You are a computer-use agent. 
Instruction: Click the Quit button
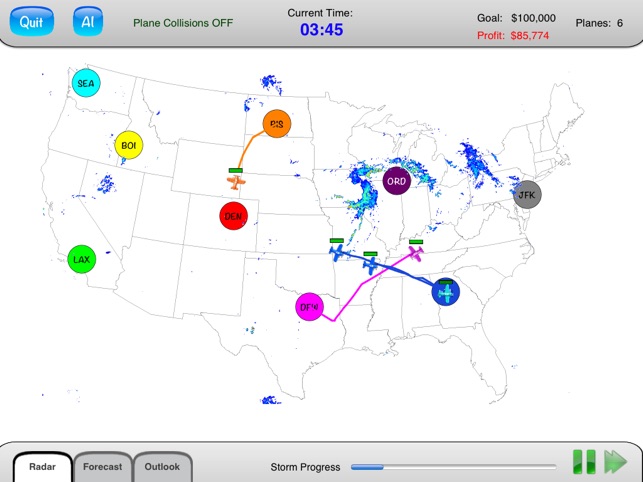tap(32, 21)
